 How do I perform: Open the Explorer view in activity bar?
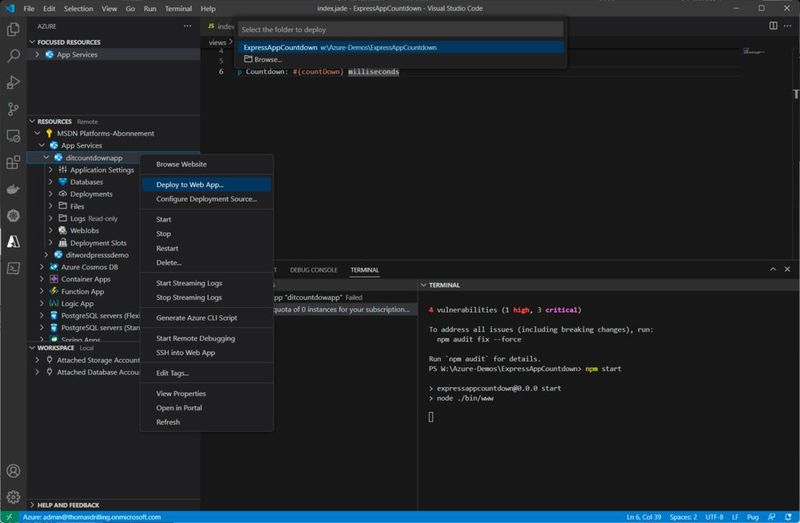[14, 31]
